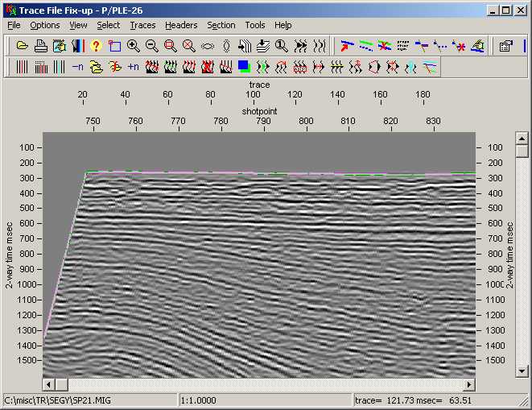Select the zoom in magnifier tool
Screen dimensions: 532x410
click(x=134, y=46)
